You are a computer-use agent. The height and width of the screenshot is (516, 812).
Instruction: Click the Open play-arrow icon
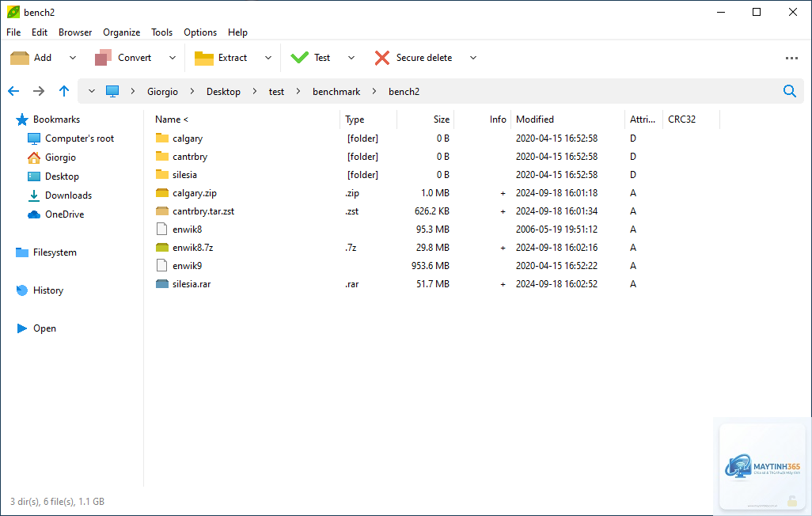point(21,328)
